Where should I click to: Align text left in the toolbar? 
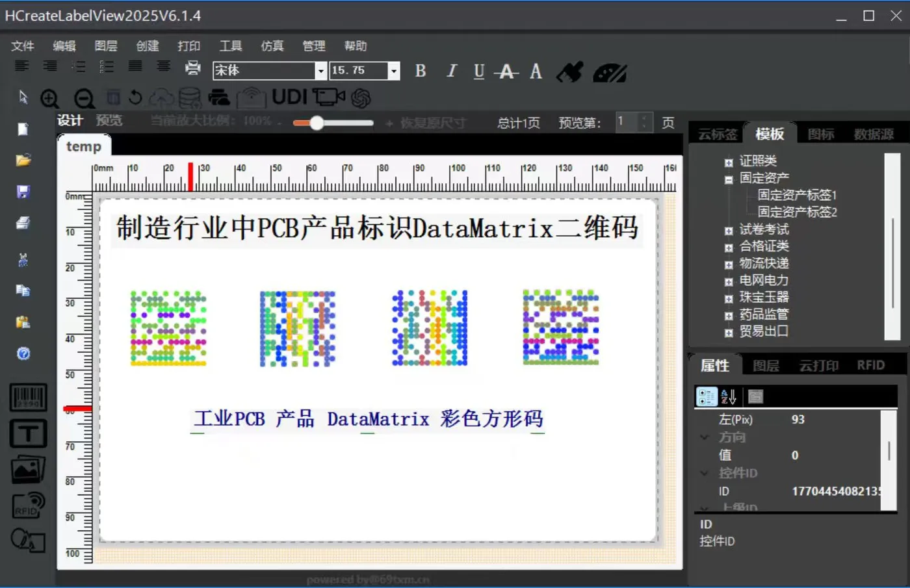point(21,66)
